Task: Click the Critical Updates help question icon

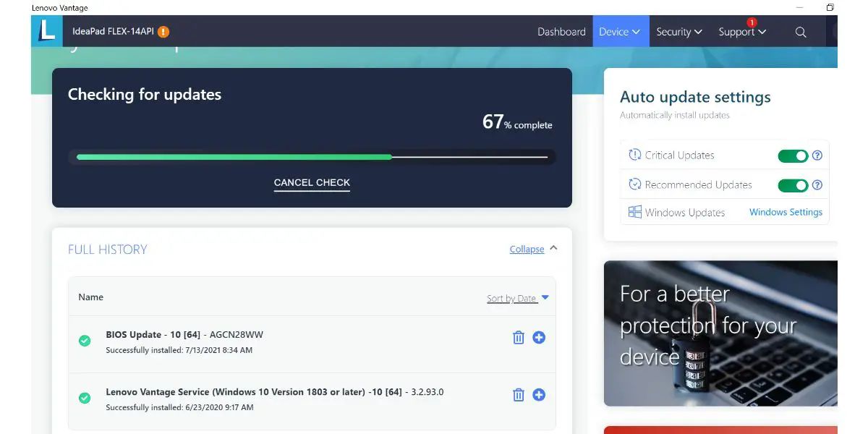Action: 817,156
